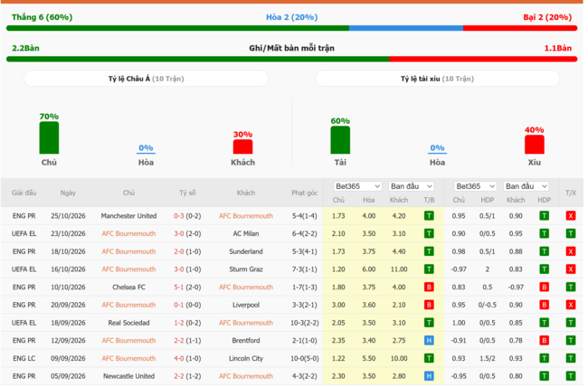Click the Giải đấu column header
The image size is (588, 387).
click(24, 193)
